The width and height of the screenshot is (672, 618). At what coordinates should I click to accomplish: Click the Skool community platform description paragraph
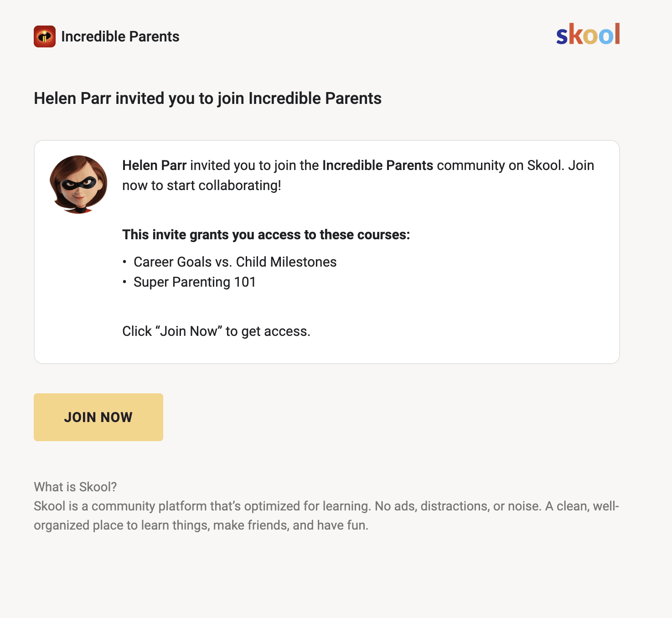tap(326, 515)
